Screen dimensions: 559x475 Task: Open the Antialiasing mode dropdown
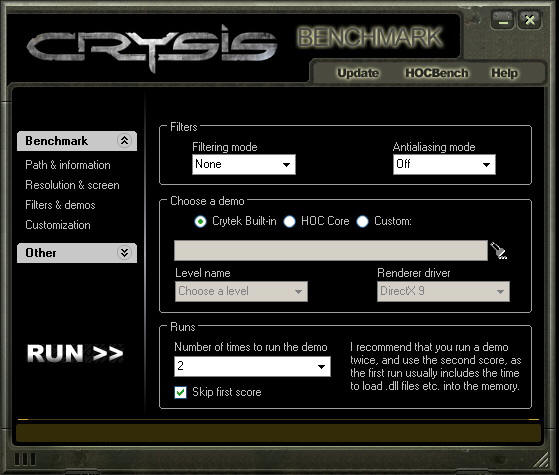[444, 164]
